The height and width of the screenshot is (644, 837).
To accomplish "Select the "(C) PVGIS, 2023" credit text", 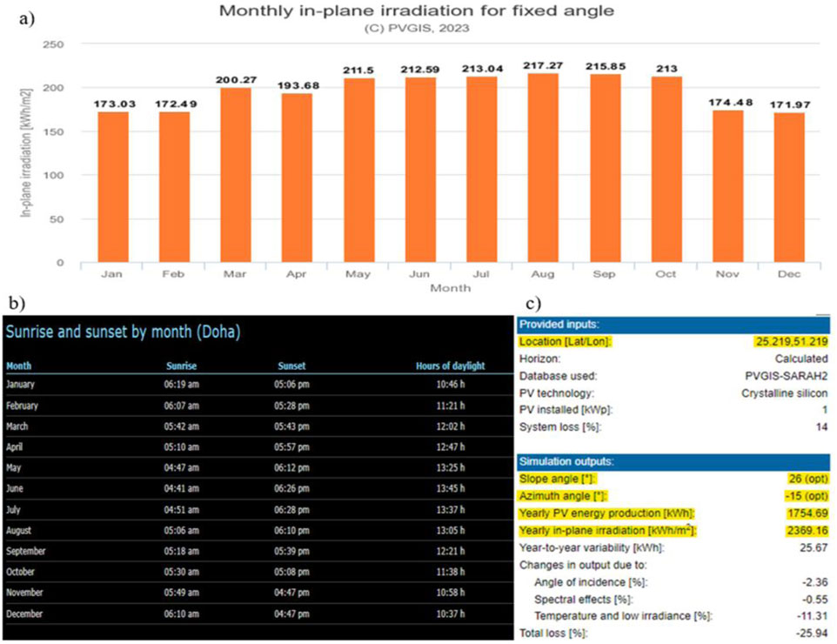I will (417, 29).
